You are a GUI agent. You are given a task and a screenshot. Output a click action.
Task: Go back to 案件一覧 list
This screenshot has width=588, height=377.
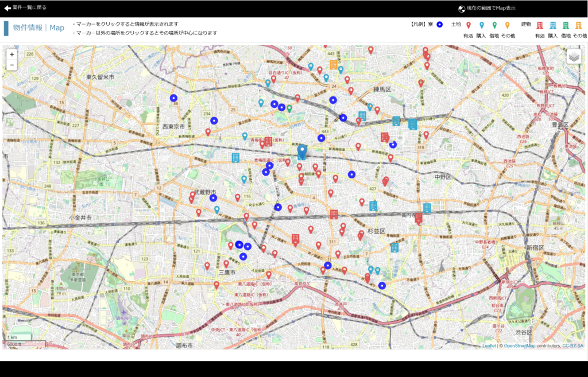[x=25, y=8]
